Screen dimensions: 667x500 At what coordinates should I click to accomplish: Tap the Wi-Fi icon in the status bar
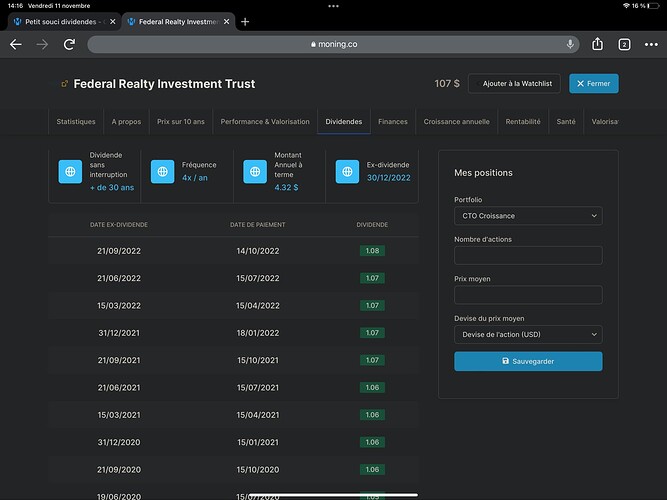(x=626, y=6)
